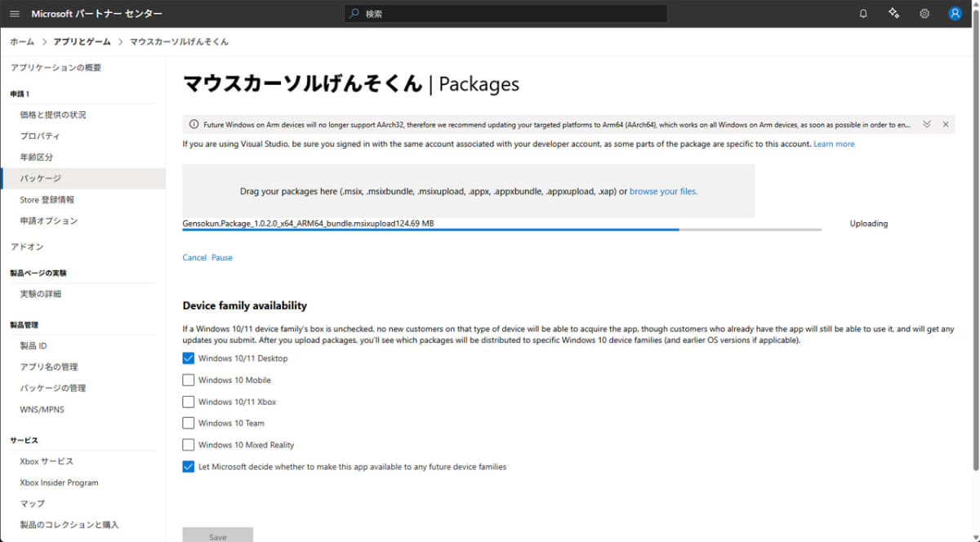Open アドオン section
The width and height of the screenshot is (980, 542).
pos(27,247)
